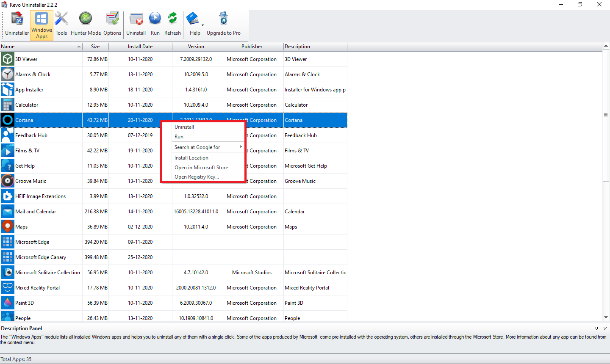Select the Microsoft Solitaire Collection icon
The image size is (610, 364).
tap(8, 273)
